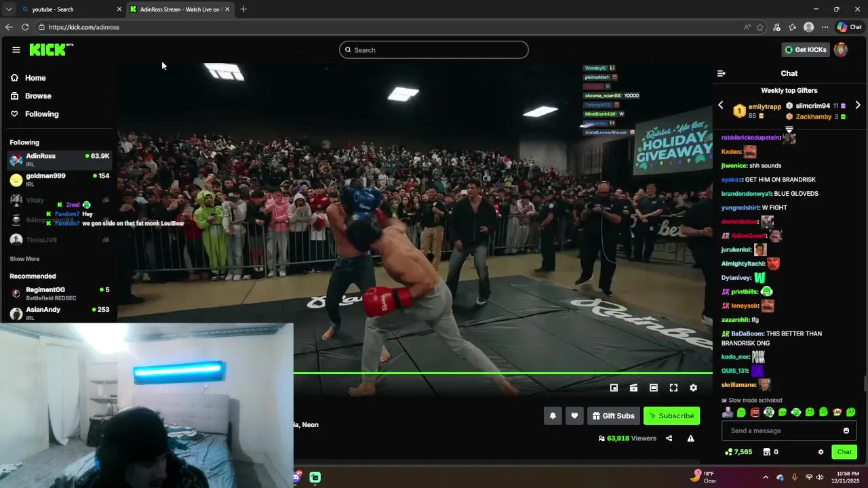Switch to the AdinRoss Stream tab
Viewport: 868px width, 488px height.
[x=180, y=9]
